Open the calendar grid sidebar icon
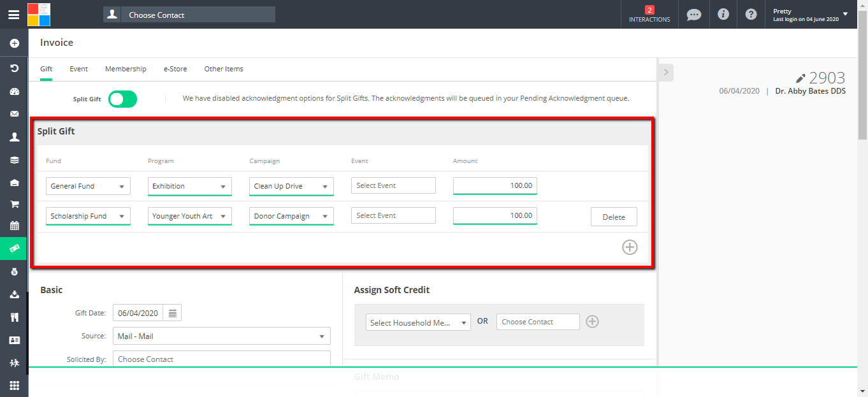868x397 pixels. coord(14,226)
